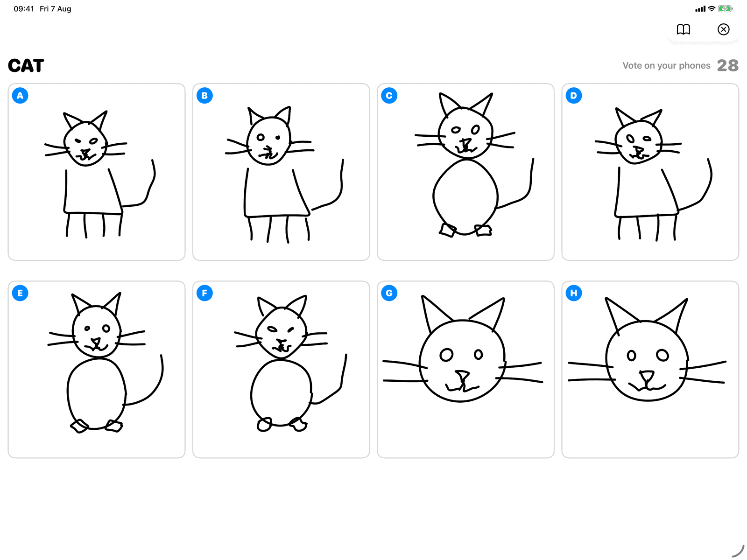Click the countdown timer number 28
The width and height of the screenshot is (747, 560).
coord(728,65)
